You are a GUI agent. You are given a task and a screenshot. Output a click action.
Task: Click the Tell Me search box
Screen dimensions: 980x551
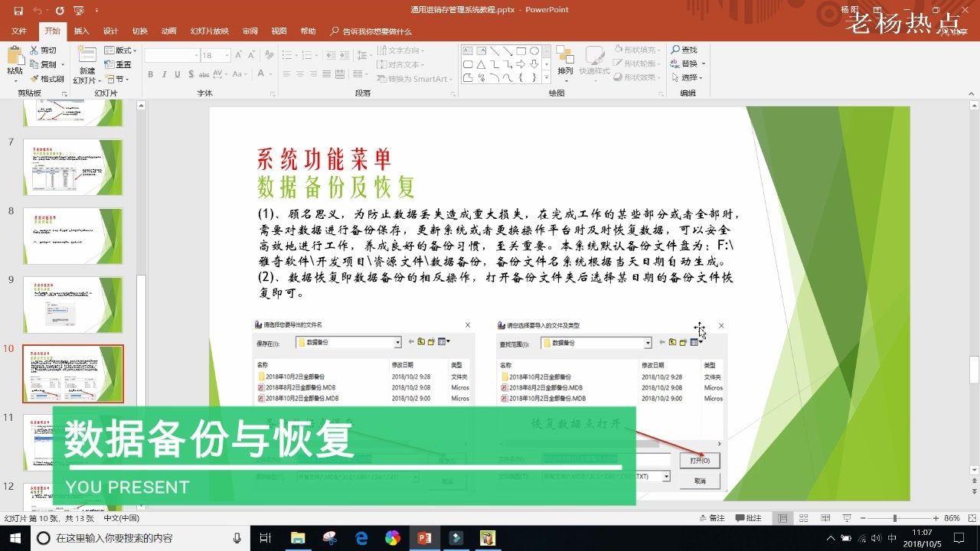coord(371,31)
